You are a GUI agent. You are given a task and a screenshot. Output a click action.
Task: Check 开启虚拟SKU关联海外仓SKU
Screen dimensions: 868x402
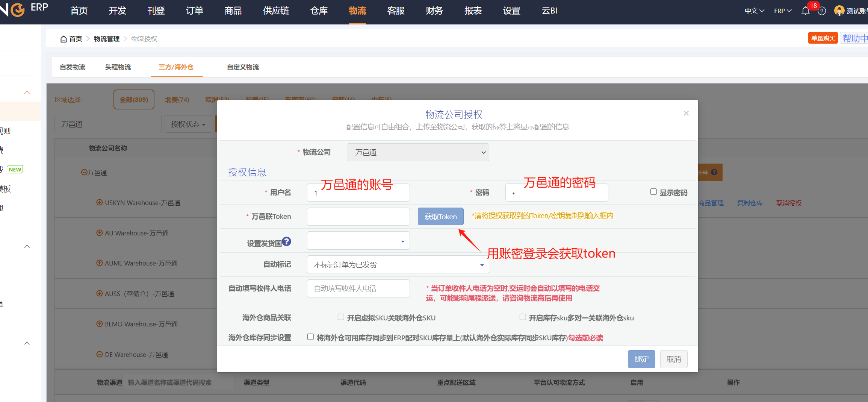pos(341,317)
